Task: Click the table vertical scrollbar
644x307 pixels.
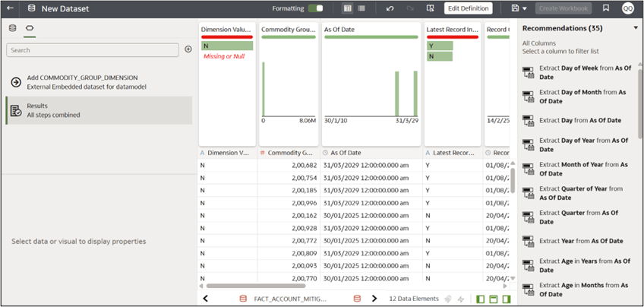Action: pyautogui.click(x=512, y=180)
